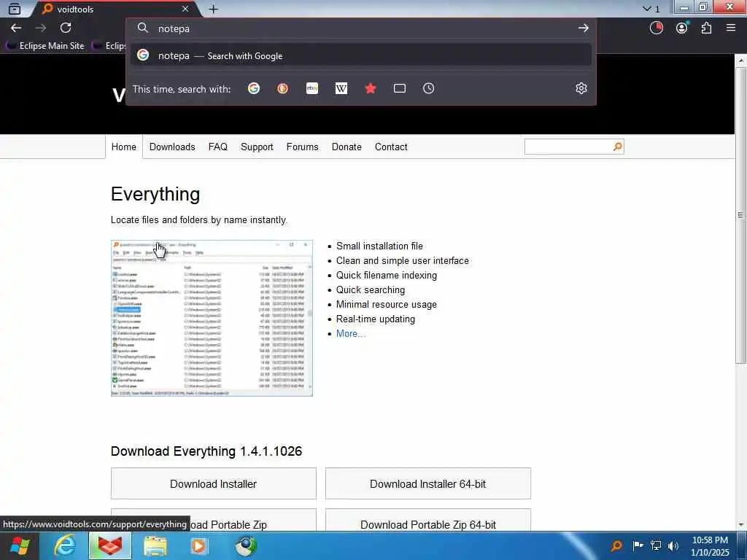The image size is (747, 560).
Task: Click 'Download Everything 1.4.1.1026' heading
Action: (x=206, y=451)
